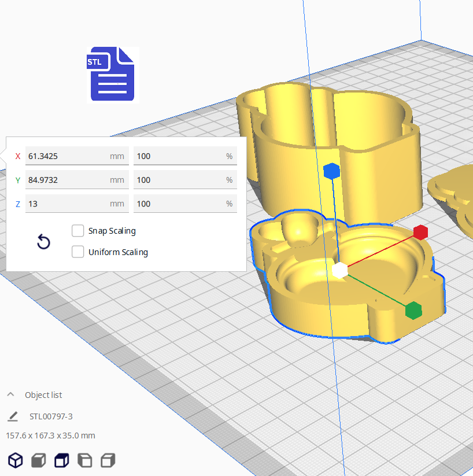Select the front view cube icon
Image resolution: width=473 pixels, height=476 pixels.
click(x=38, y=460)
